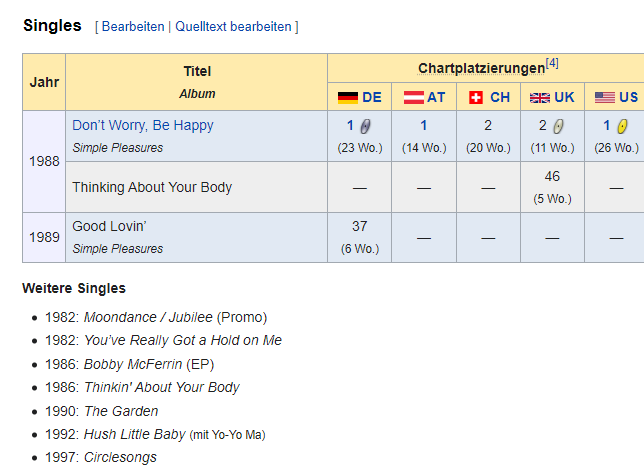
Task: Click the UK chart column header link
Action: coord(564,98)
